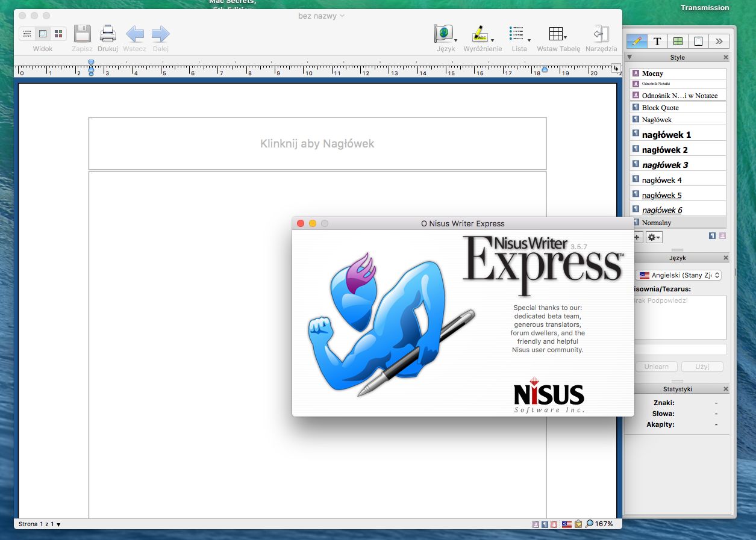Click the Zapisz floppy disk icon

[82, 34]
